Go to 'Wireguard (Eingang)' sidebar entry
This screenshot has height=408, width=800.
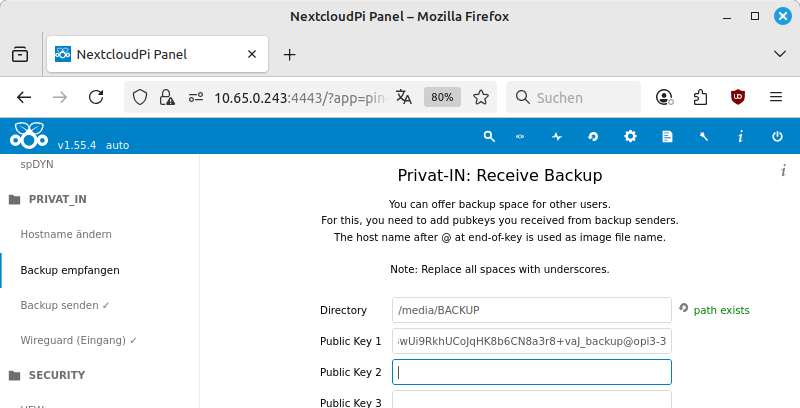[78, 340]
